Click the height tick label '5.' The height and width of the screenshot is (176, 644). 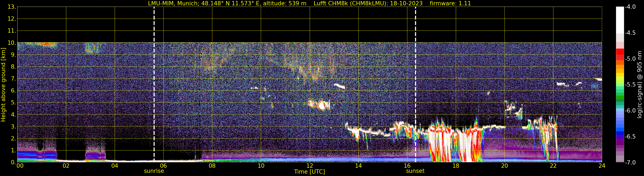[x=13, y=103]
